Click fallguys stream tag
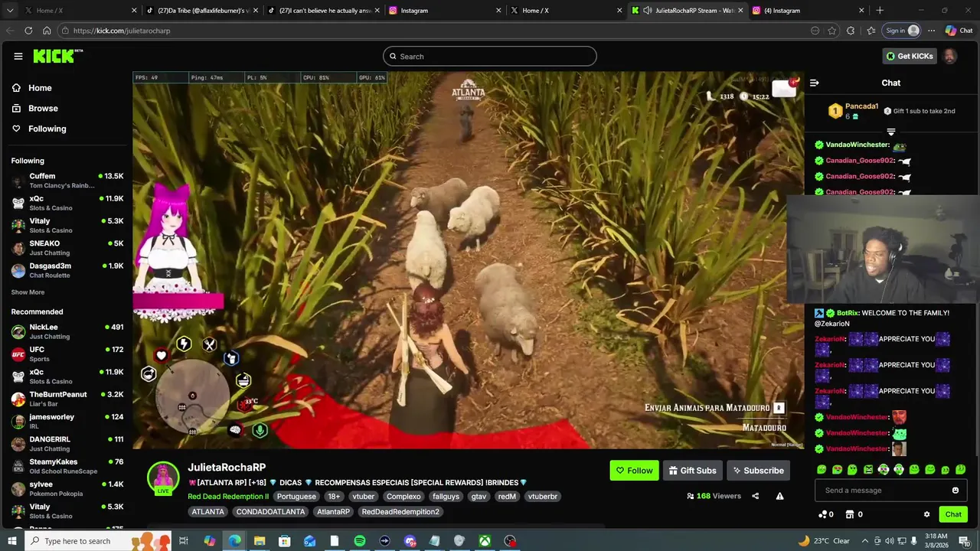Screen dimensions: 980x551 pos(446,497)
